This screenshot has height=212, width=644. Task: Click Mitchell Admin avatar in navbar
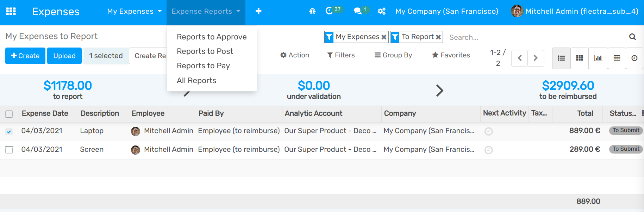click(517, 11)
